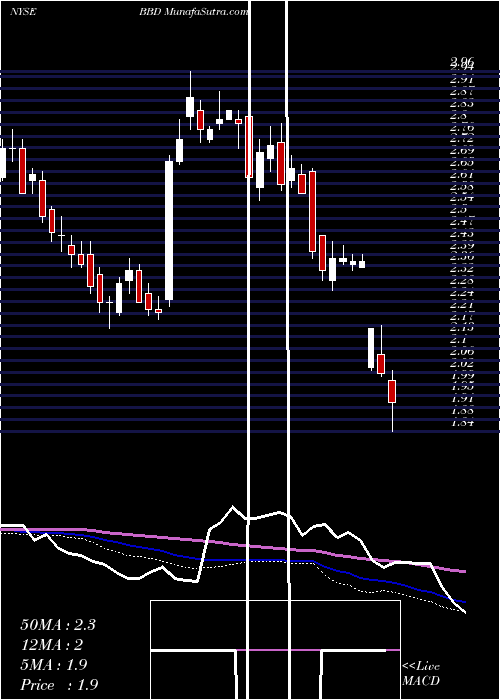This screenshot has height=700, width=500.
Task: Click the BBD MunafaSutra.com title text
Action: [193, 12]
